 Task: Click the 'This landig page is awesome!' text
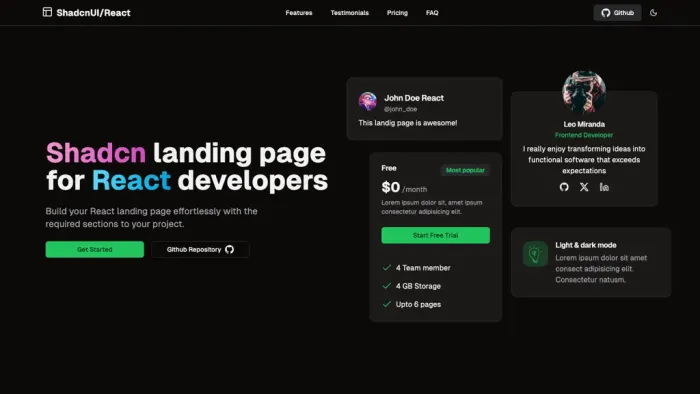(x=408, y=123)
